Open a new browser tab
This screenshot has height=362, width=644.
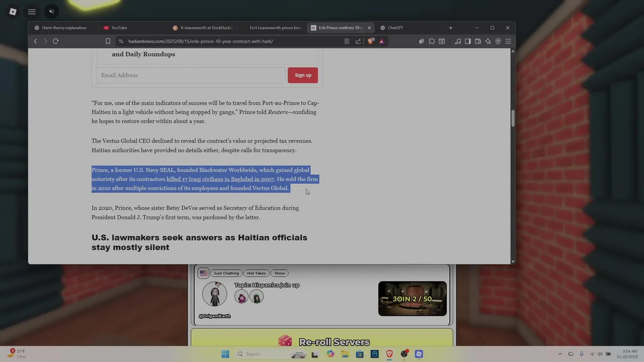pyautogui.click(x=451, y=28)
